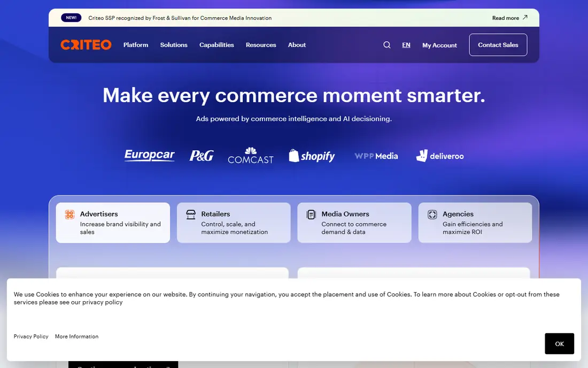Open the search magnifier icon
The image size is (588, 368).
[386, 45]
